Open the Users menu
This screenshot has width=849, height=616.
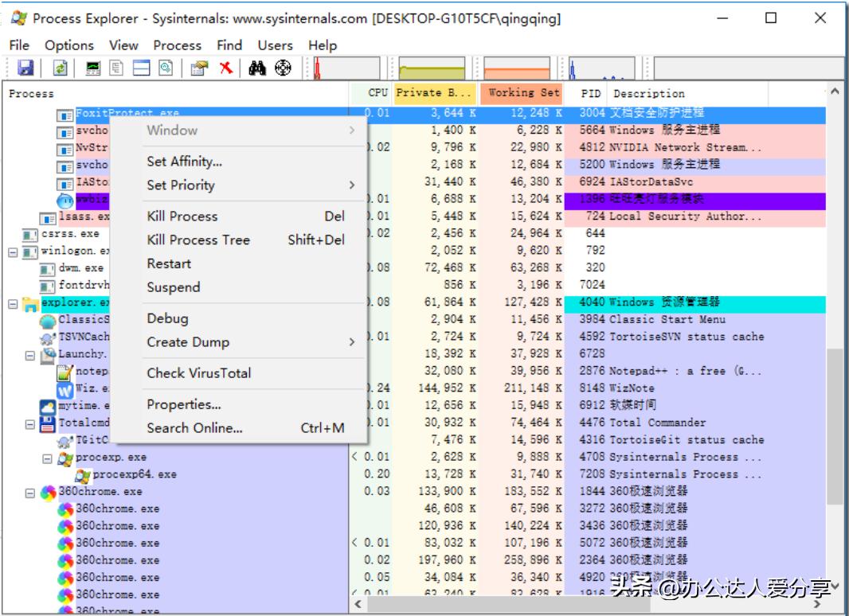pos(275,45)
